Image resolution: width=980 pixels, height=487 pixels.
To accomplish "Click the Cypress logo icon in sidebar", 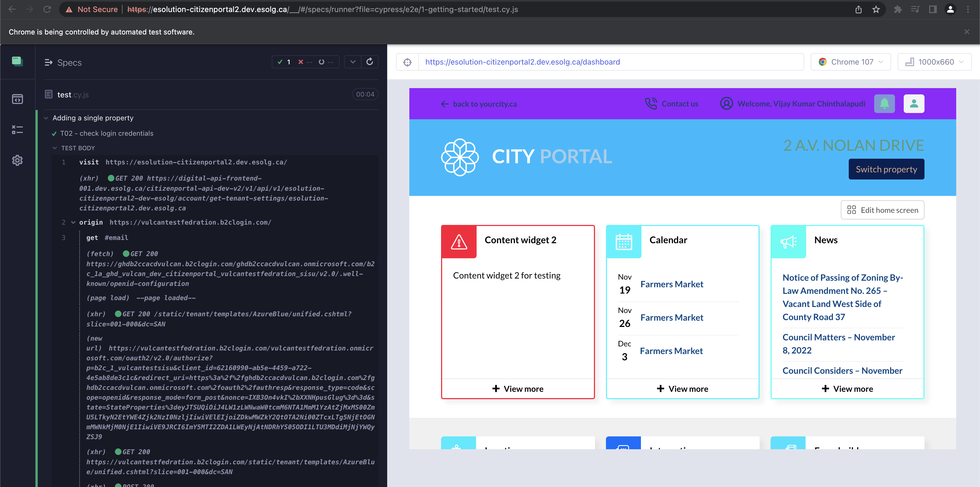I will [x=17, y=61].
